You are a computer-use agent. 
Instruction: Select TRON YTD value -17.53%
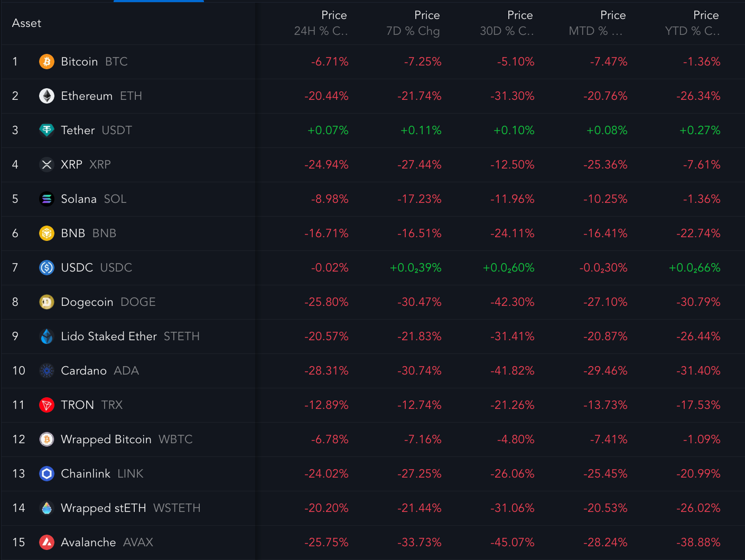(x=698, y=405)
